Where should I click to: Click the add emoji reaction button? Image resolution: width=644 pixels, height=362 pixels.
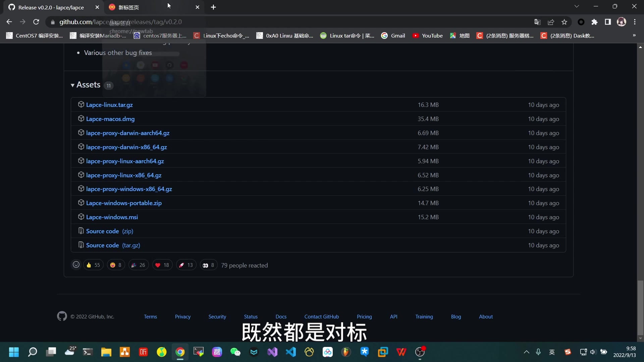point(76,265)
